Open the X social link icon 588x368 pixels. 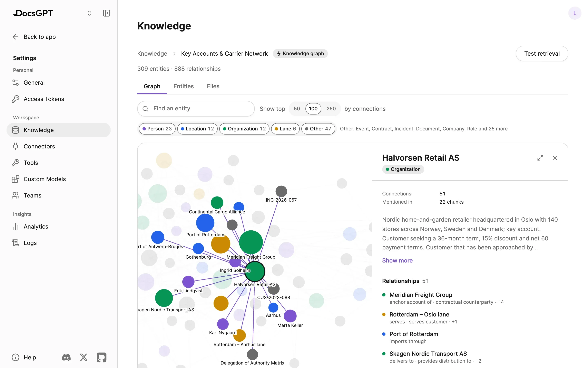84,357
